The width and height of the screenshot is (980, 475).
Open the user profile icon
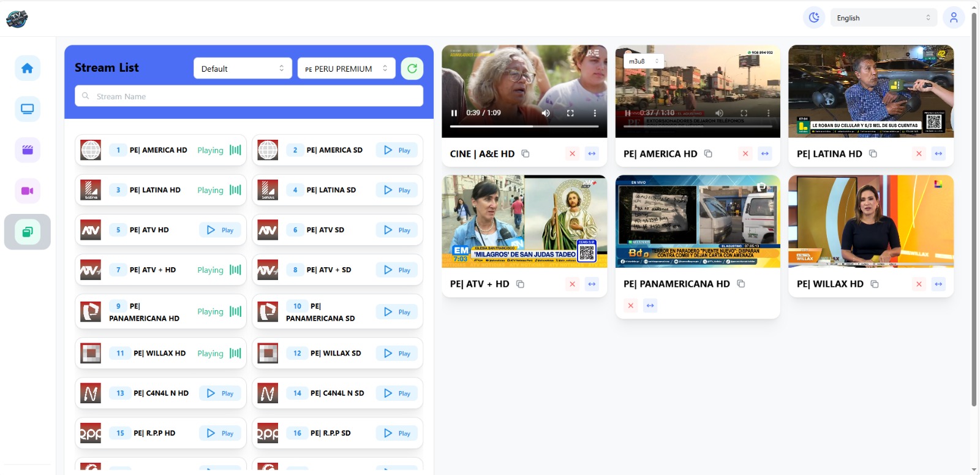[953, 18]
